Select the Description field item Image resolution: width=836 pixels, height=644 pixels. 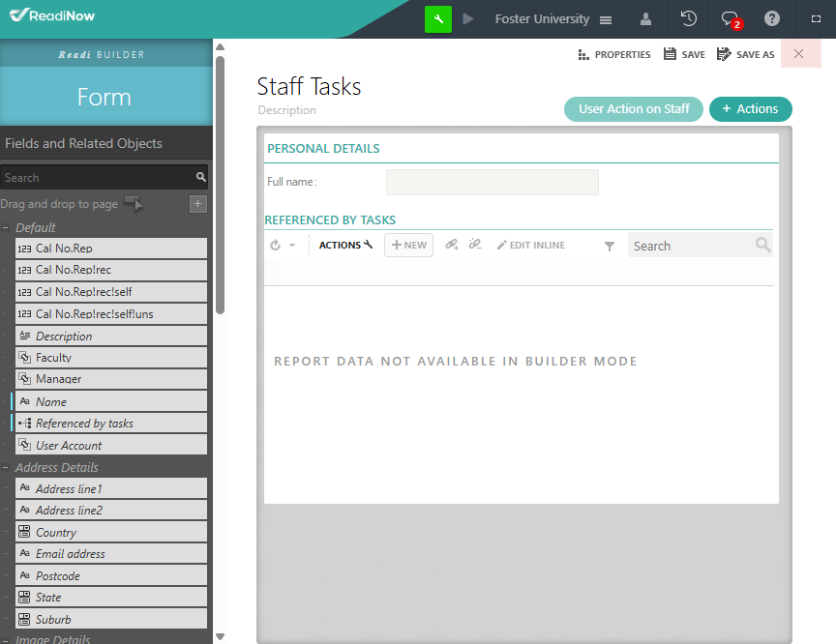[111, 337]
